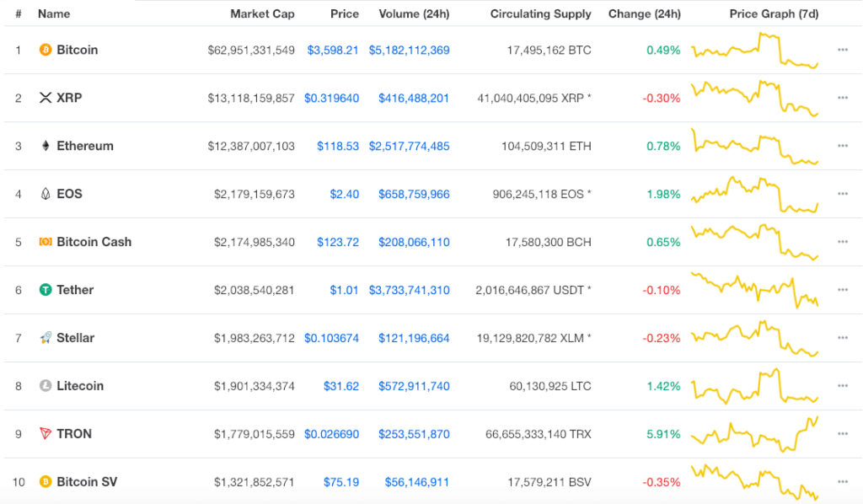Sort by Change (24h) column header
The width and height of the screenshot is (863, 504).
coord(645,13)
